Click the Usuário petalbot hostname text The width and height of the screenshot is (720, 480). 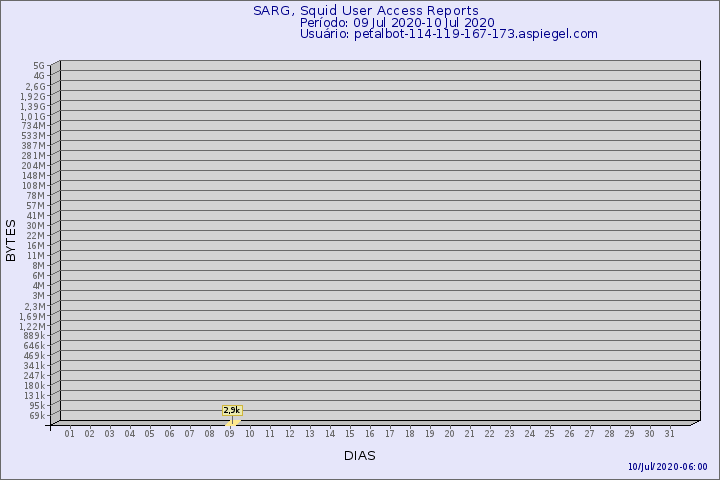coord(476,34)
